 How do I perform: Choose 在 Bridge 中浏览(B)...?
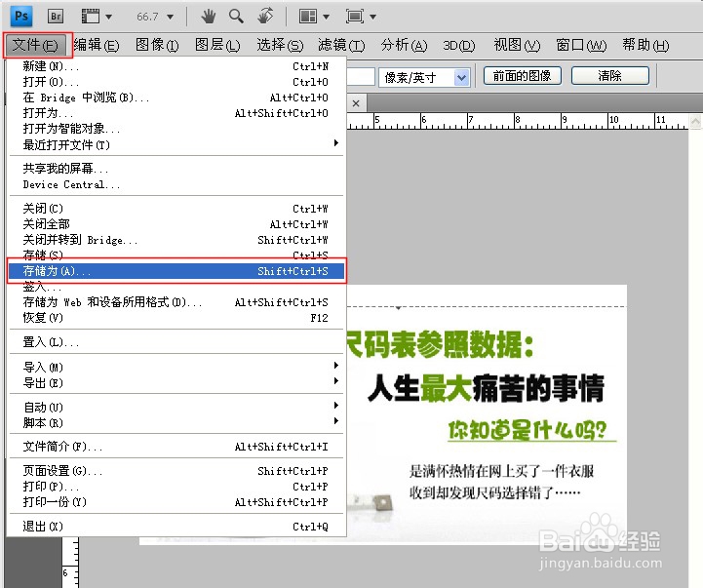click(176, 98)
